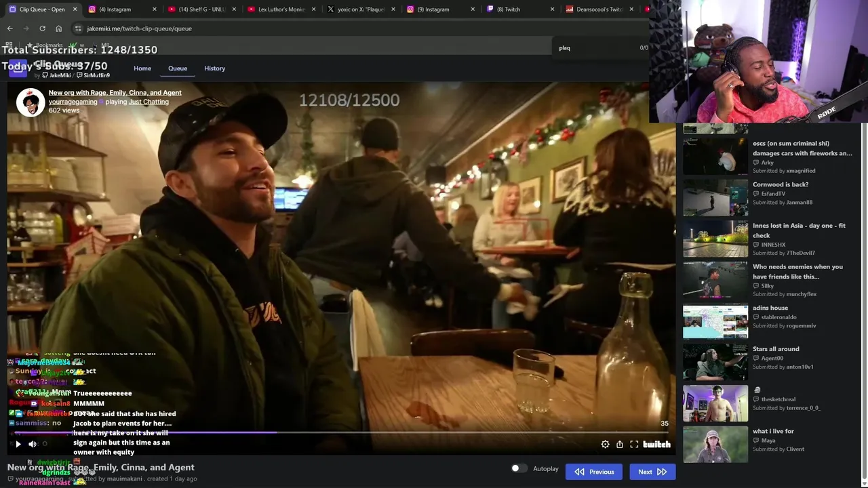The width and height of the screenshot is (868, 488).
Task: Open the Twitch logo link in the player
Action: (x=656, y=444)
